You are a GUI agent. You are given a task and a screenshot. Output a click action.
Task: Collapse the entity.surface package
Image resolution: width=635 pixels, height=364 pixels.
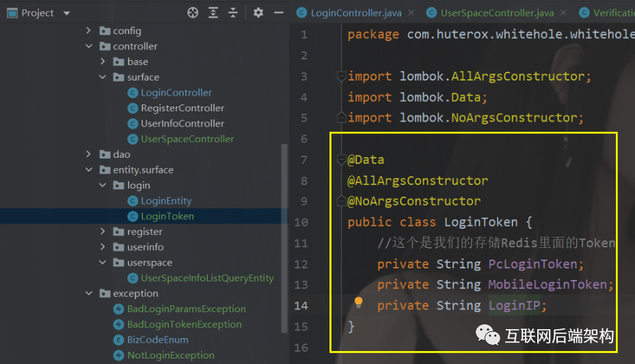click(x=89, y=169)
